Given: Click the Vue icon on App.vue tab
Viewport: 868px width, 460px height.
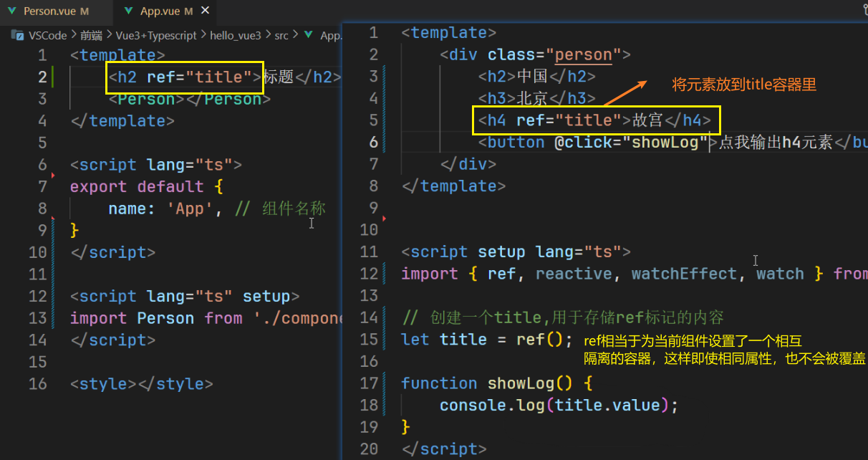Looking at the screenshot, I should (x=128, y=11).
